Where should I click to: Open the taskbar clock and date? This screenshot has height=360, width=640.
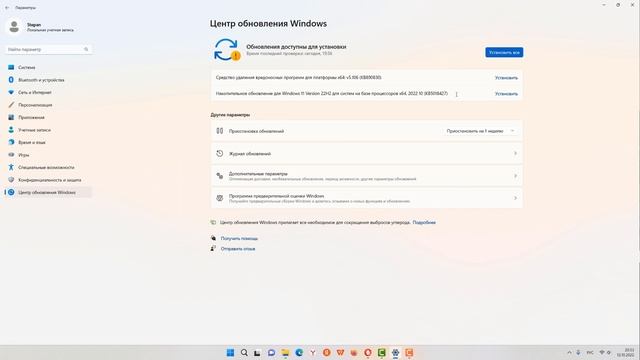pyautogui.click(x=626, y=353)
